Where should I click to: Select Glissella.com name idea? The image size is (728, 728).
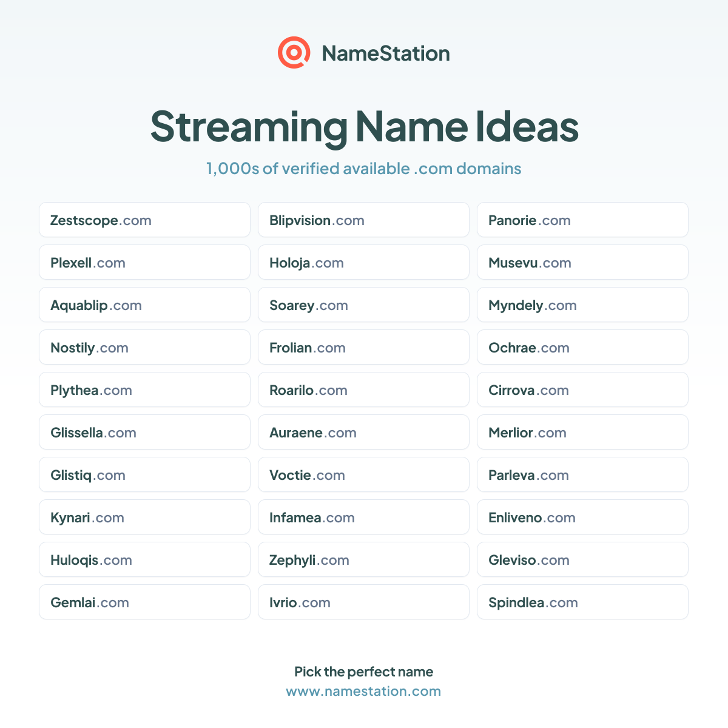click(144, 432)
